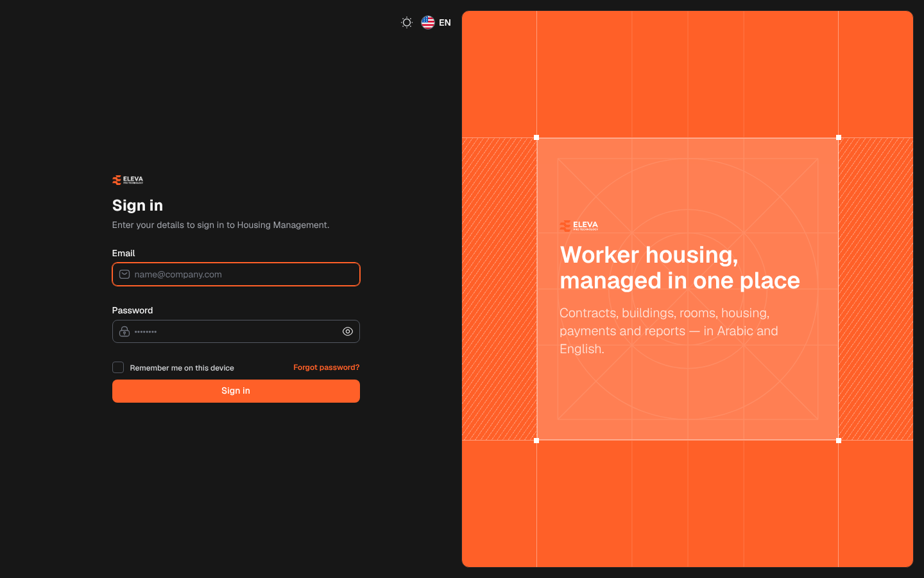Image resolution: width=924 pixels, height=578 pixels.
Task: Click the 'Sign in' heading text
Action: pyautogui.click(x=137, y=206)
